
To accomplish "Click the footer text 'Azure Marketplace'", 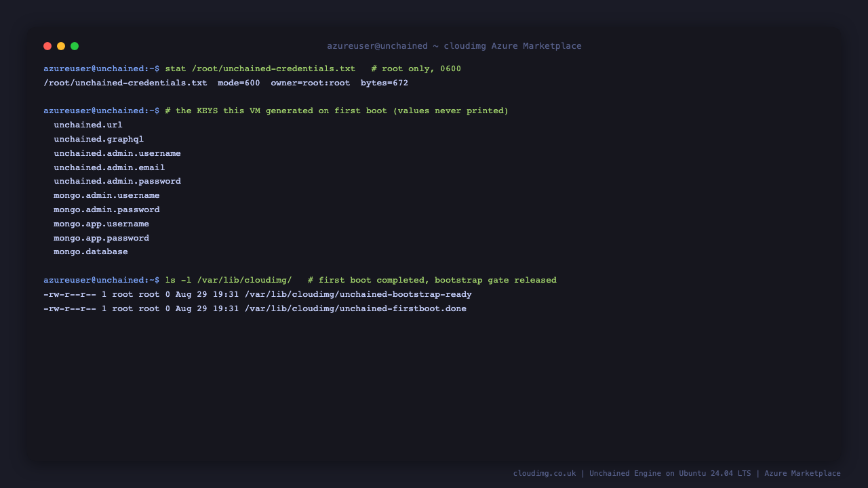I will [x=802, y=474].
